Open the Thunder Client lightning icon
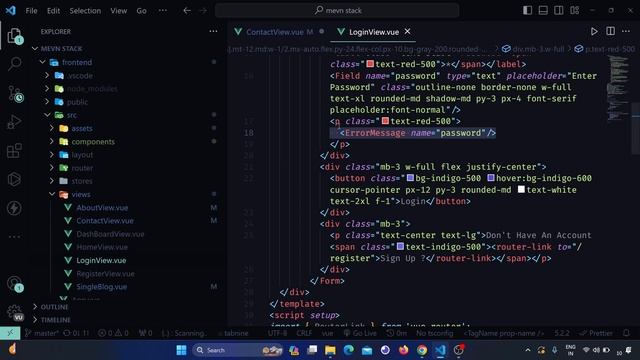 [x=14, y=208]
